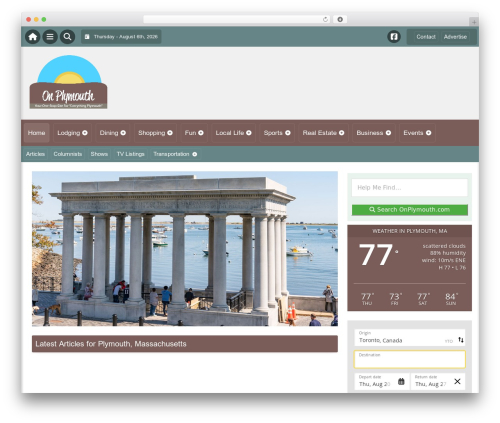Open the Shows submenu link
Screen dimensions: 500x423
click(x=99, y=154)
